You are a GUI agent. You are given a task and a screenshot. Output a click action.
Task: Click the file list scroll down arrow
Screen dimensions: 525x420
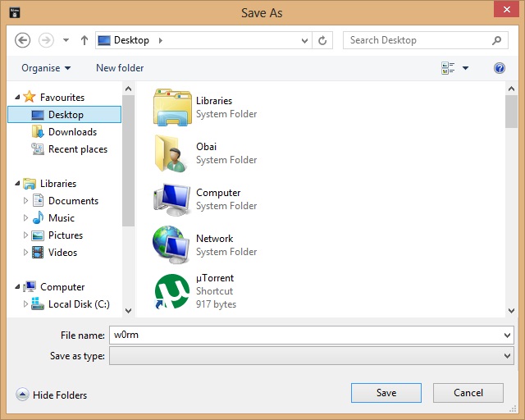pyautogui.click(x=511, y=311)
